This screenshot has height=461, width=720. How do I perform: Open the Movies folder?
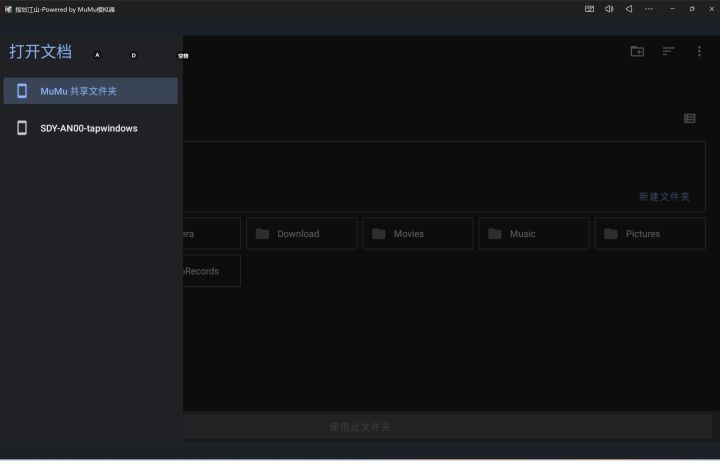point(418,234)
